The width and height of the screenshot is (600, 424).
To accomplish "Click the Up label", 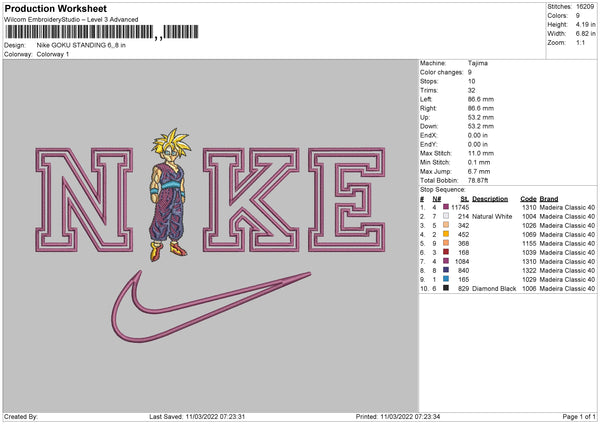I will click(425, 117).
